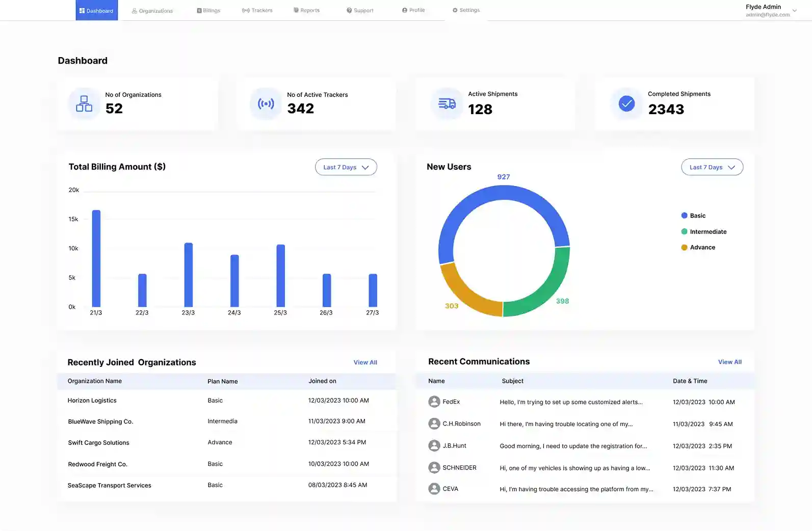Screen dimensions: 812x531
Task: Click the organizations hierarchy icon card
Action: coord(84,104)
